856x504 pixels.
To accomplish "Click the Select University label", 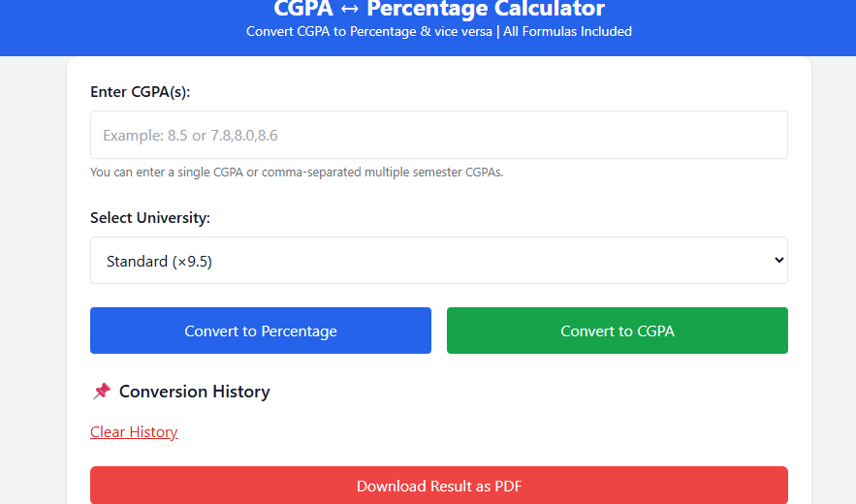I will click(x=150, y=218).
